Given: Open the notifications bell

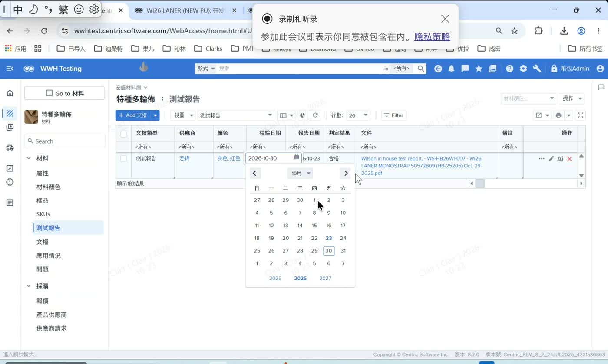Looking at the screenshot, I should [451, 69].
